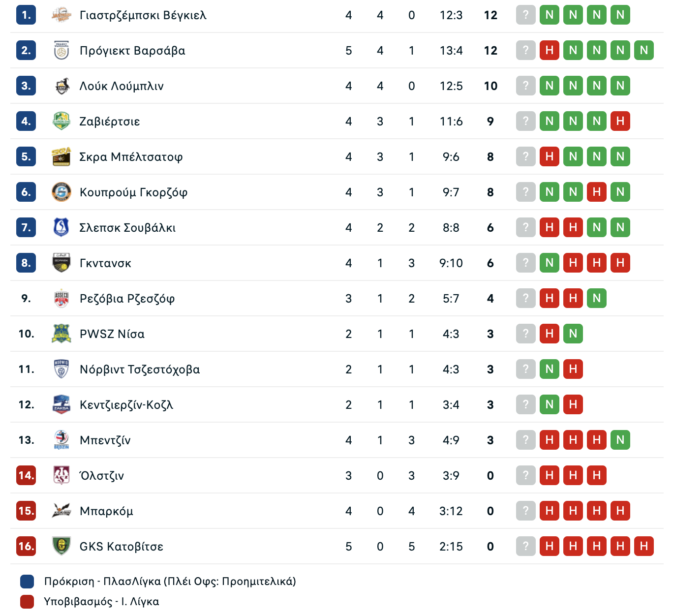Open the PWSZ Νίσα team link
The width and height of the screenshot is (673, 616).
tap(112, 334)
